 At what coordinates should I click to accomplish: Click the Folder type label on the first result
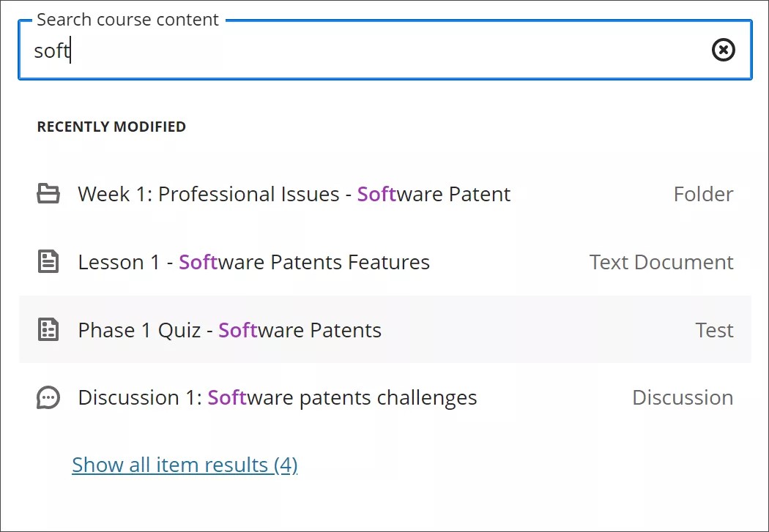click(x=703, y=194)
